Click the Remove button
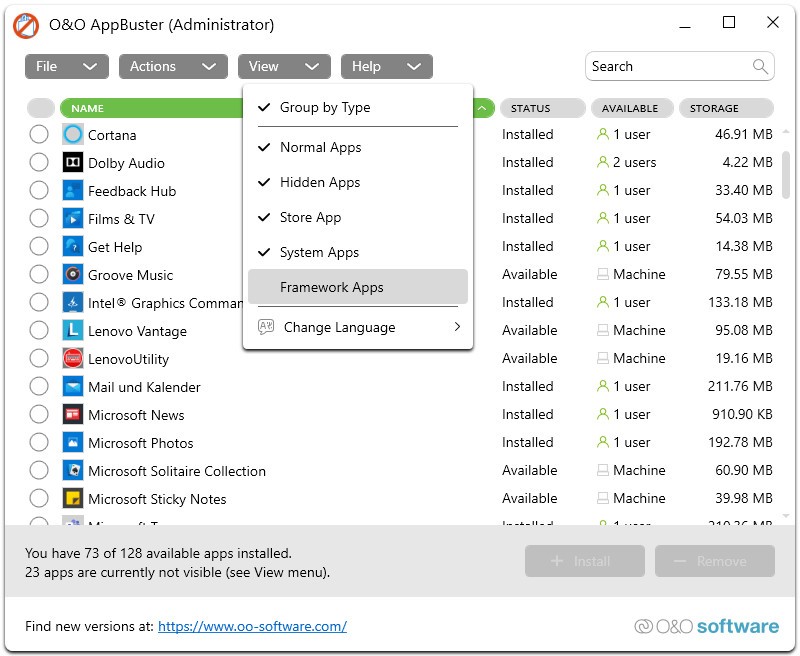 (x=715, y=561)
